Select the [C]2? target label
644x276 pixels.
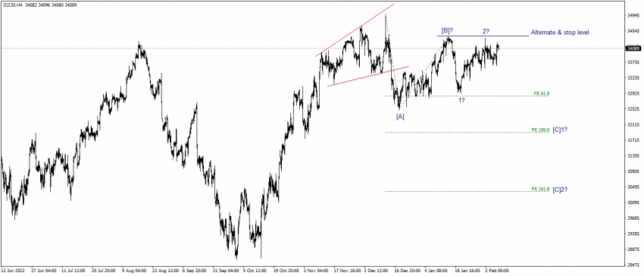(560, 190)
